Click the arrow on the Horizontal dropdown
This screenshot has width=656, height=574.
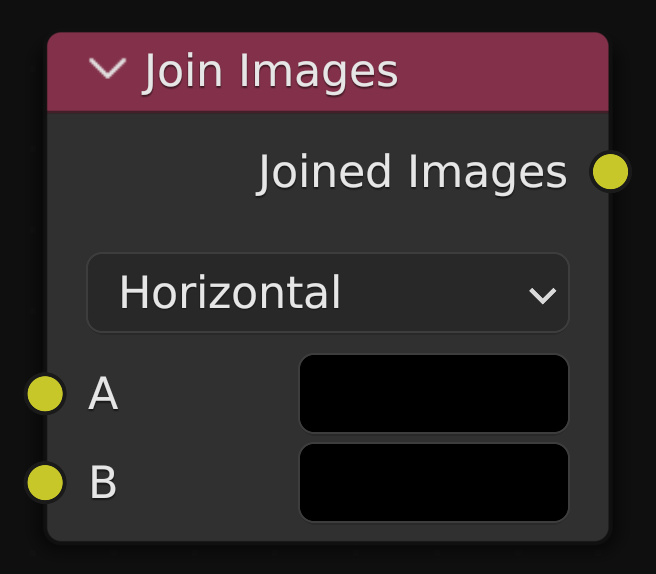pos(542,295)
